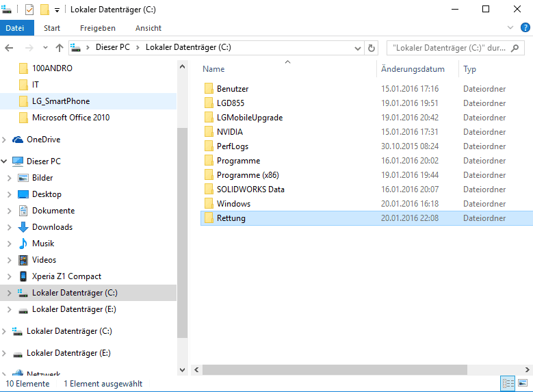Expand the OneDrive tree node
The width and height of the screenshot is (533, 392).
(4, 140)
